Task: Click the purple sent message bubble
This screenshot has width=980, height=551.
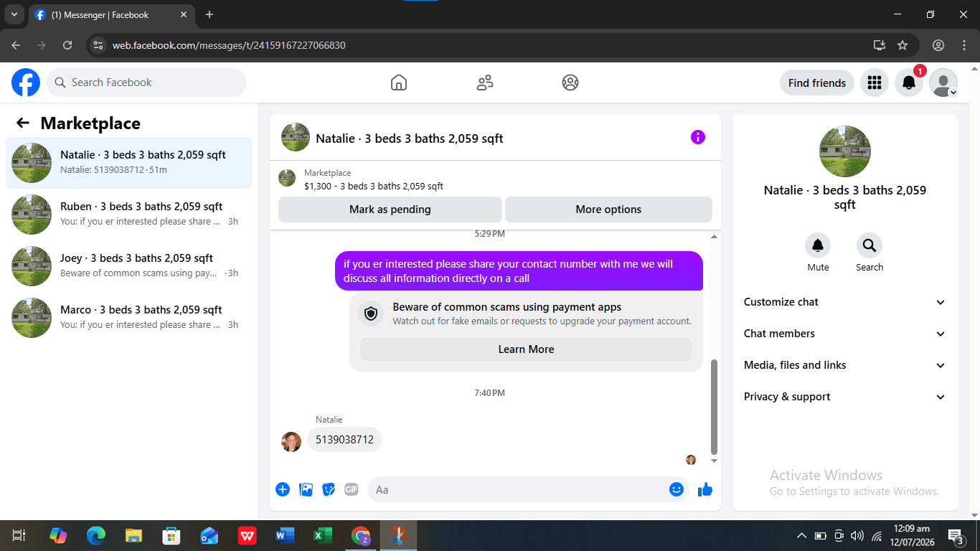Action: pos(519,271)
